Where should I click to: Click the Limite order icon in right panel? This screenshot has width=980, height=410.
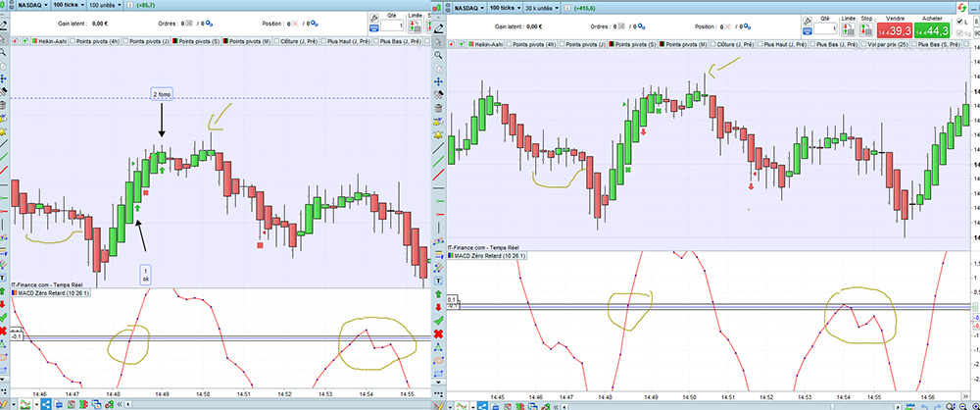(848, 29)
